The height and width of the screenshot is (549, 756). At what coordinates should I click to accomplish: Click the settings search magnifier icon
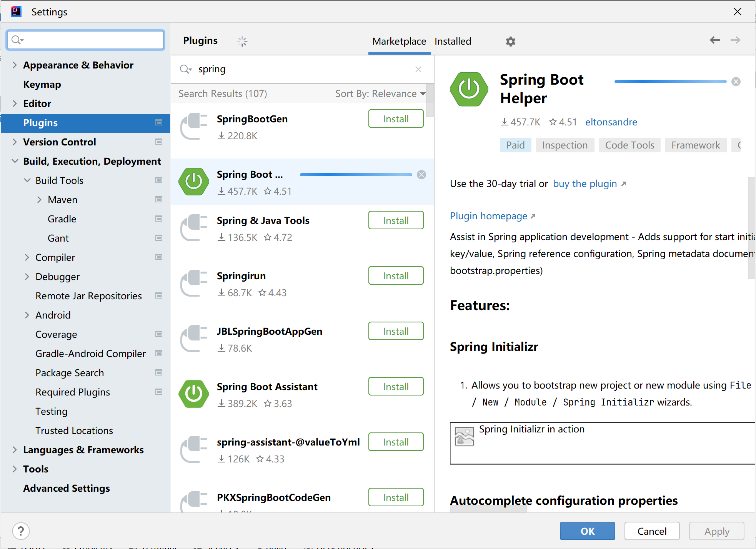coord(17,40)
